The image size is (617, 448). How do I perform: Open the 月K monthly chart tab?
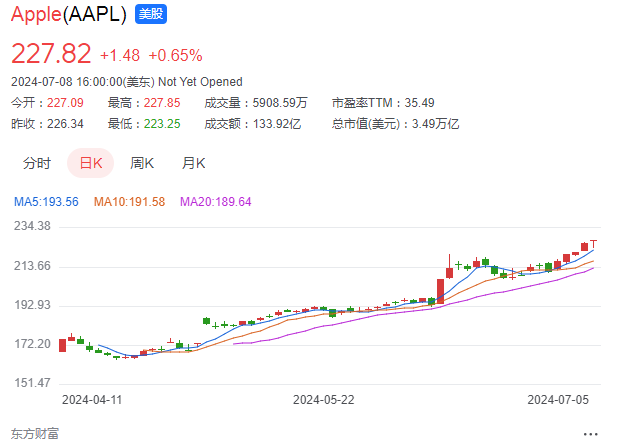click(193, 163)
